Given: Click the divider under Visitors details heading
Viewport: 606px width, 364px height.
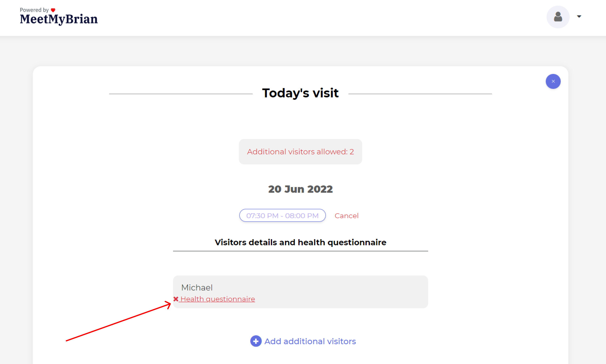Looking at the screenshot, I should pyautogui.click(x=300, y=251).
